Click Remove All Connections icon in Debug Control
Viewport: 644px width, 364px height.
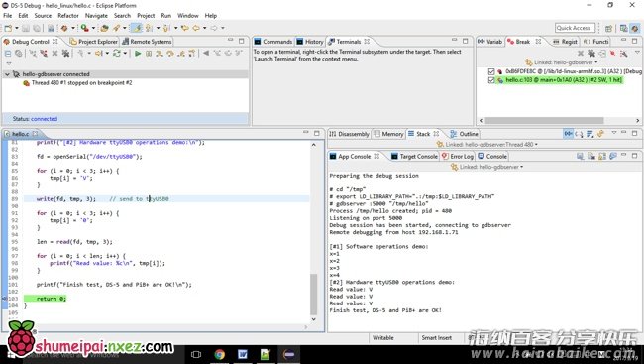[65, 53]
